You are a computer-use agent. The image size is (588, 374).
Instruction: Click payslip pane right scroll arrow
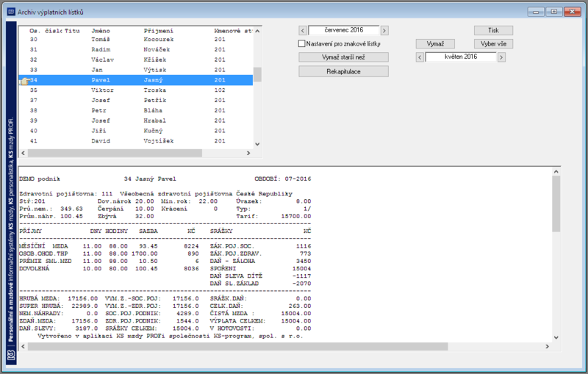tap(547, 346)
